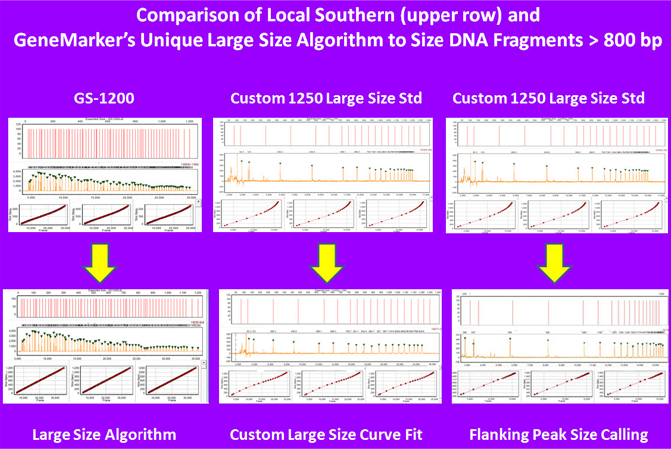The image size is (671, 449).
Task: Click the middle column's 'Custom 1250 Large Size Std' heading
Action: pos(326,98)
